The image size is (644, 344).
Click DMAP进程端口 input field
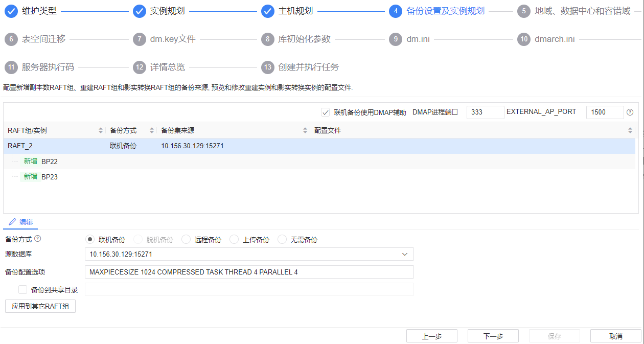tap(486, 112)
